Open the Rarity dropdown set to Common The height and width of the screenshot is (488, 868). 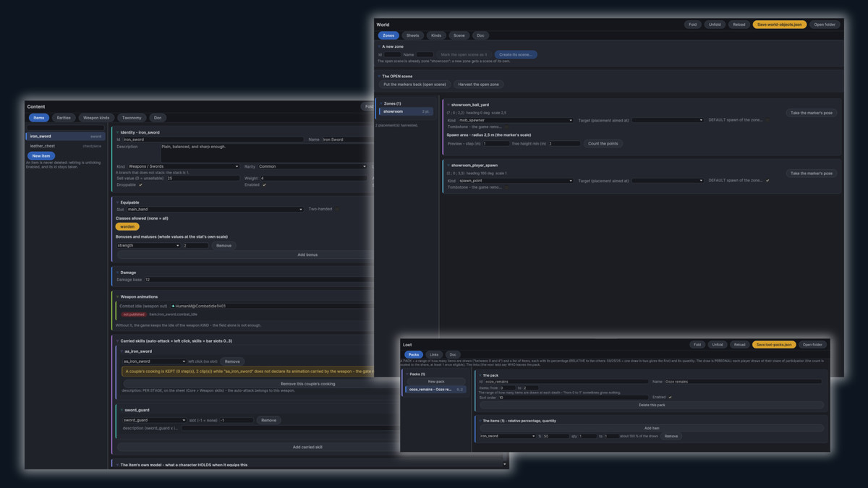(x=312, y=166)
